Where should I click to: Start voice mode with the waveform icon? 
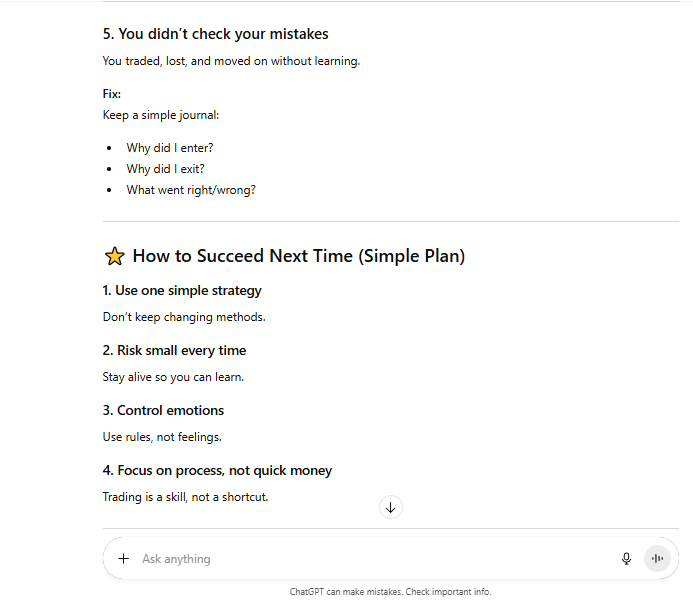pos(657,559)
